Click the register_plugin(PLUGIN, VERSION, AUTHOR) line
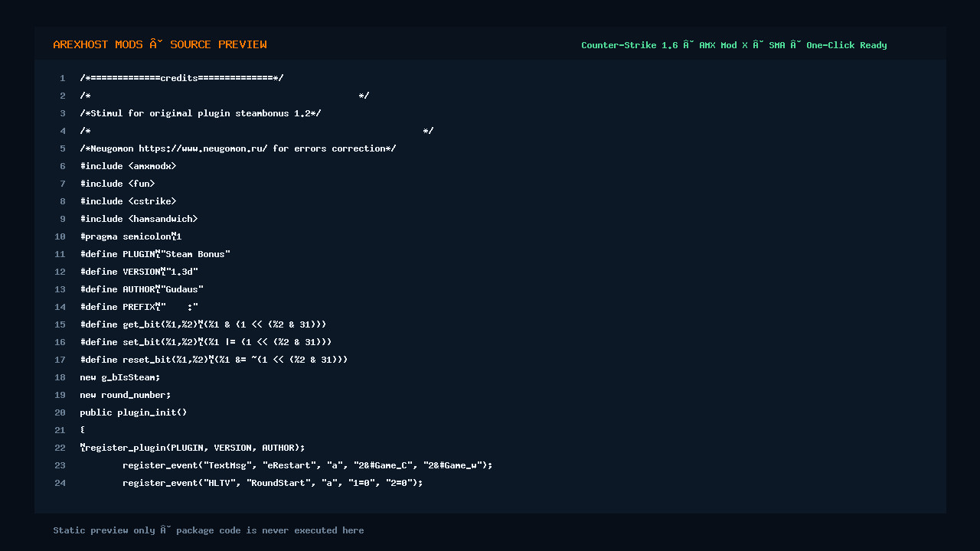 pos(192,448)
